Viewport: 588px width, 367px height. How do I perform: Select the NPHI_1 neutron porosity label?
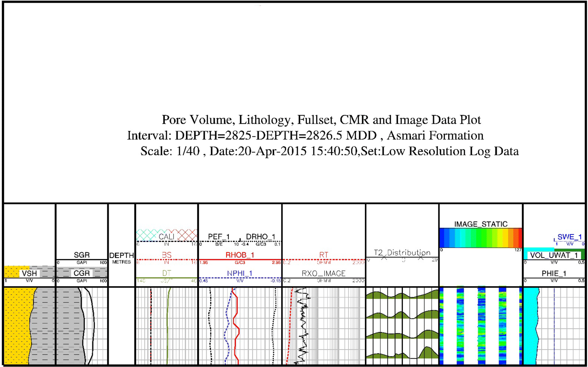(240, 273)
